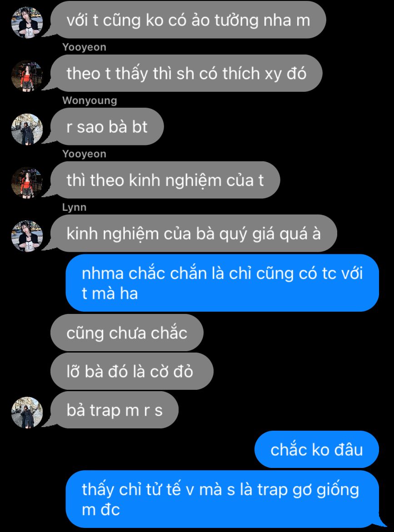The image size is (394, 532).
Task: Open avatar next to 'theo t thấy thì sh' message
Action: [x=27, y=76]
